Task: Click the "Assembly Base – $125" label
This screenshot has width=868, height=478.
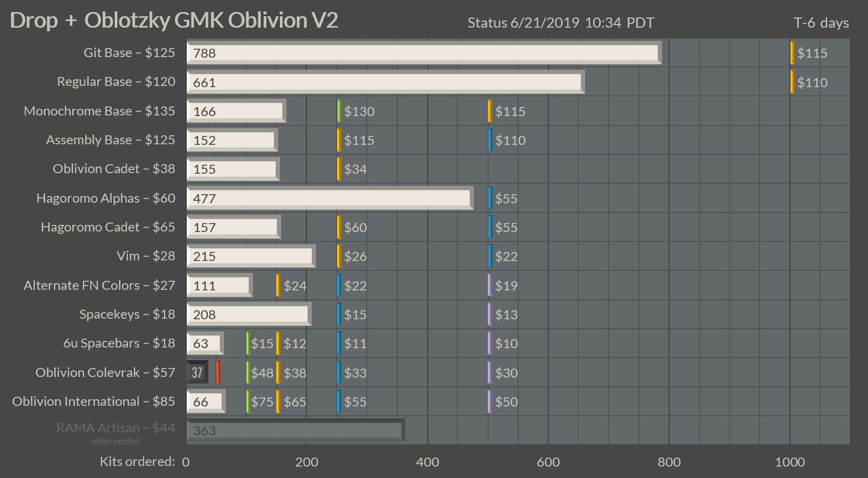Action: click(111, 140)
